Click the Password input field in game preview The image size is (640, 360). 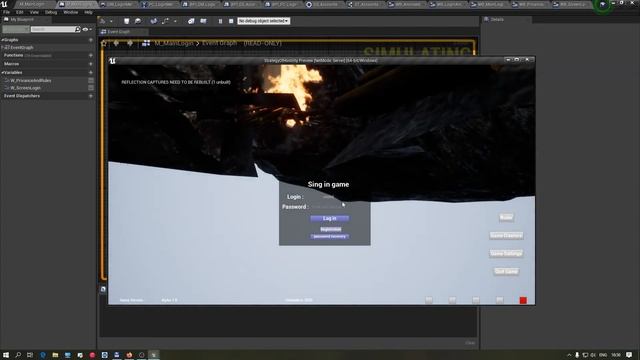click(x=328, y=207)
